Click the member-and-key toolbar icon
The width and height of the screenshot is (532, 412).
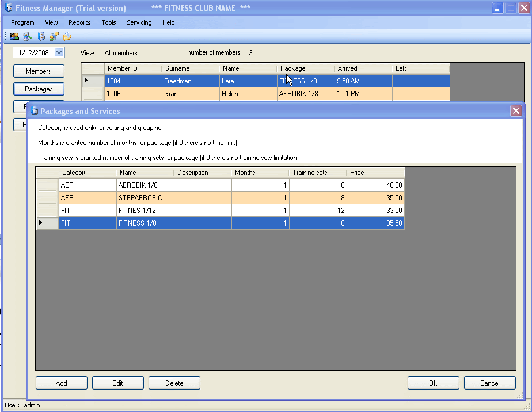[x=54, y=36]
